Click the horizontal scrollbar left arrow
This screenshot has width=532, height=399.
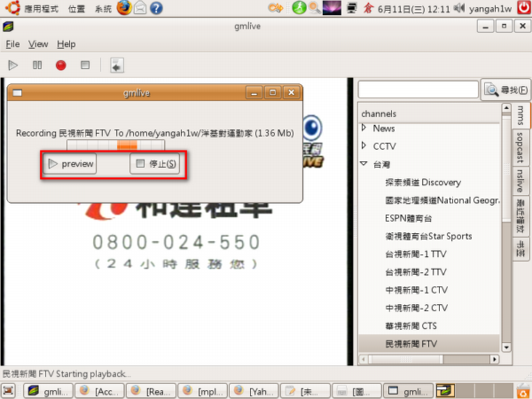coord(364,359)
